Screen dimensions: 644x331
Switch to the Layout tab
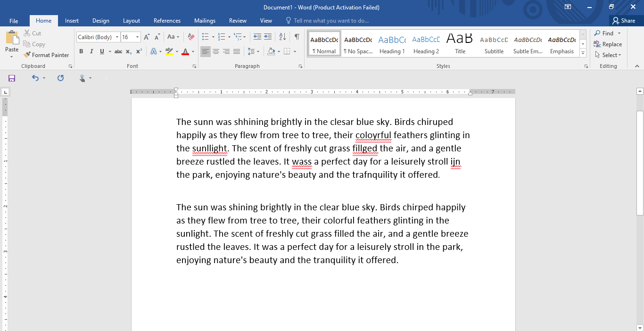tap(132, 21)
